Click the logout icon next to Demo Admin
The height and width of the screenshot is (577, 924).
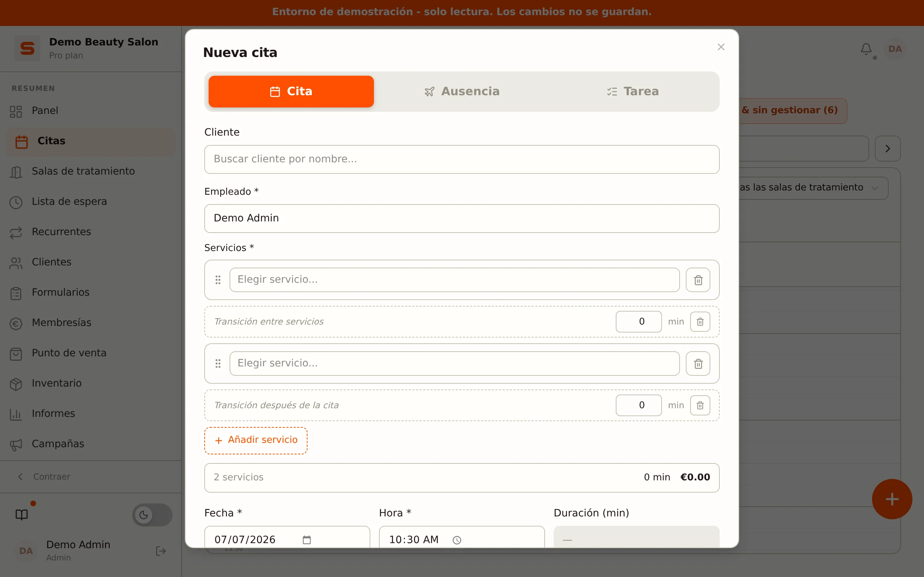[161, 551]
